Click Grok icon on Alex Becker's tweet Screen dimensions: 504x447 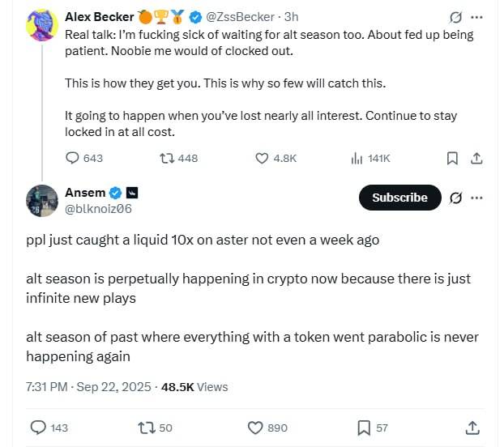pyautogui.click(x=455, y=17)
